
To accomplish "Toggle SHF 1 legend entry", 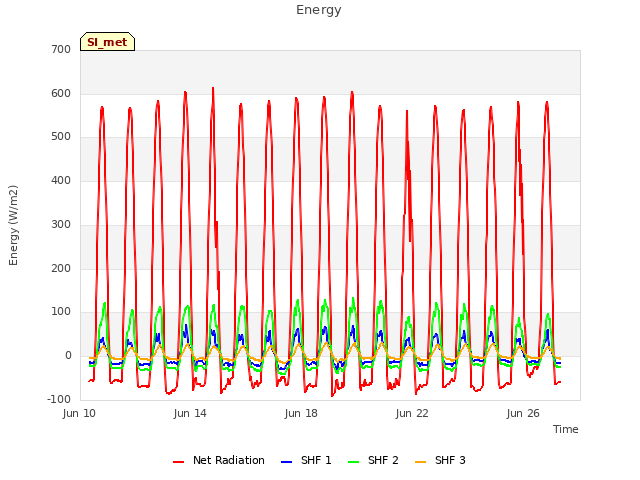I will pyautogui.click(x=306, y=460).
